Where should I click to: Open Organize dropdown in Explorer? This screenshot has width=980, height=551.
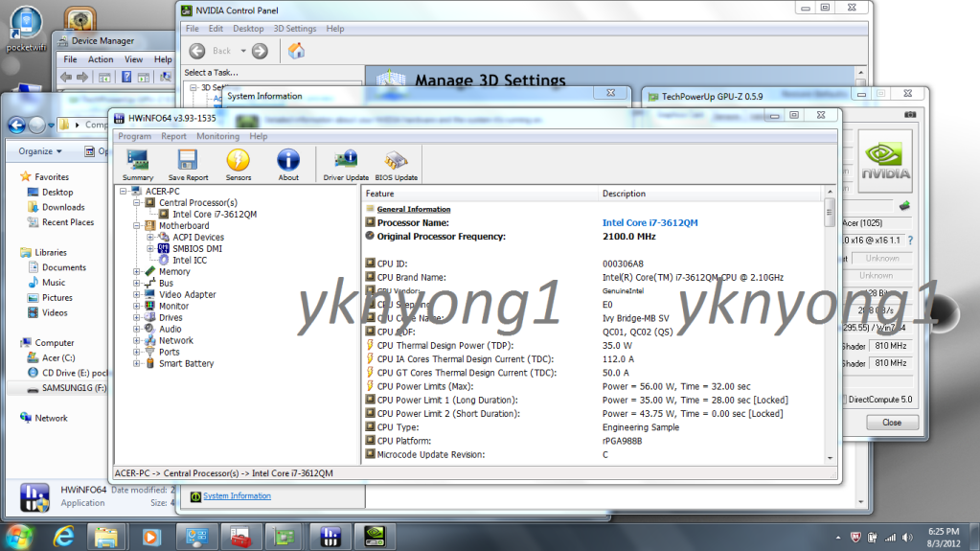pos(40,151)
